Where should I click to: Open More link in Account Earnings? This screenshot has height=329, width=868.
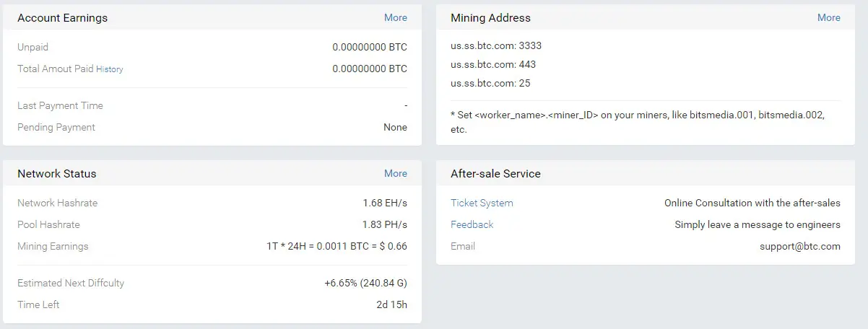pos(395,17)
